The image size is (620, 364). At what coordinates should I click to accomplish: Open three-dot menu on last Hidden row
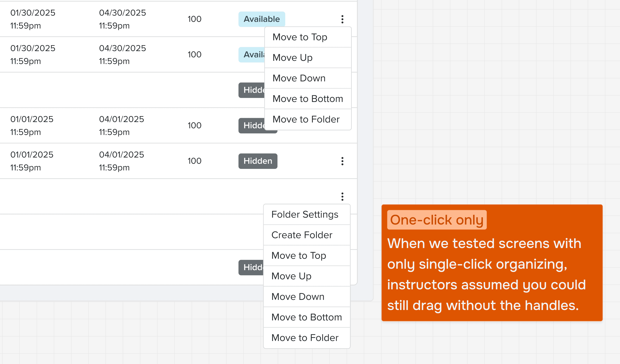click(x=342, y=161)
